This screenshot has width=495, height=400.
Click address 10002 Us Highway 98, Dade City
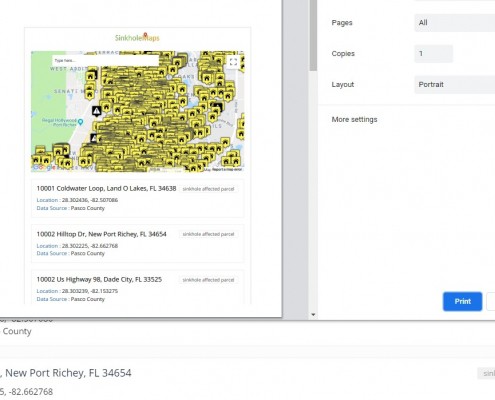tap(99, 279)
